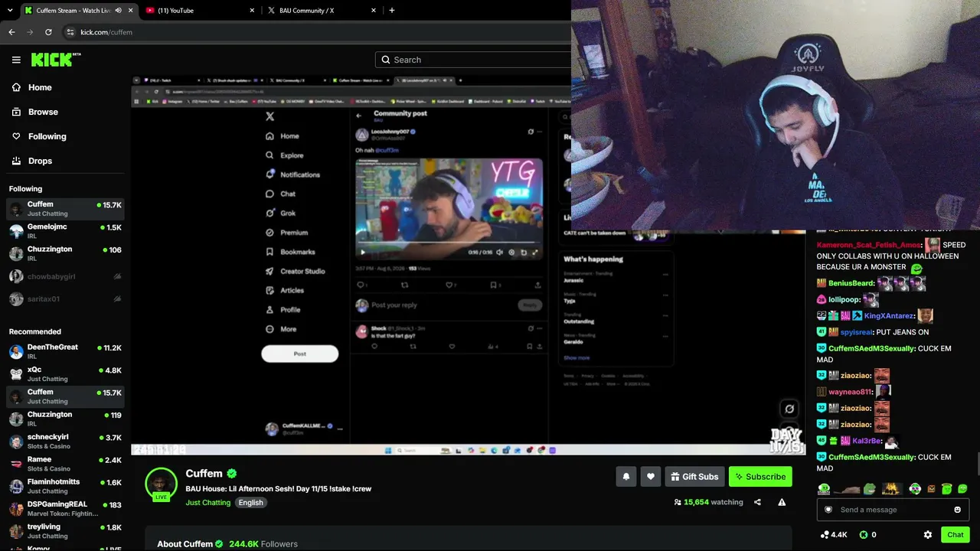Viewport: 980px width, 551px height.
Task: Open Gemelojmc channel in Following list
Action: (65, 231)
